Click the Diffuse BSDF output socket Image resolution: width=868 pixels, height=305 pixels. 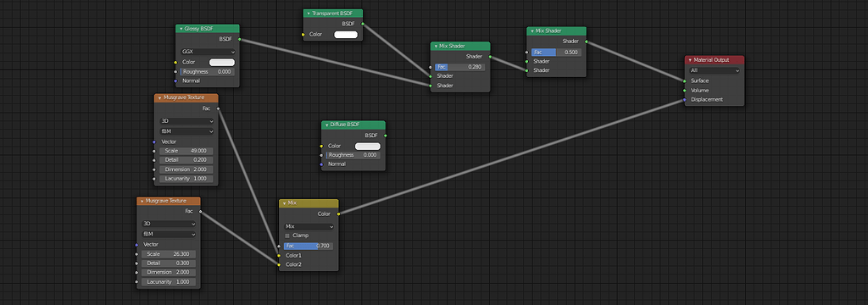tap(386, 135)
